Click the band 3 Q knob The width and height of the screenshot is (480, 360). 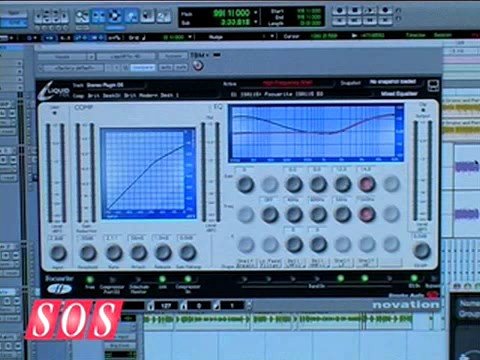click(x=294, y=244)
